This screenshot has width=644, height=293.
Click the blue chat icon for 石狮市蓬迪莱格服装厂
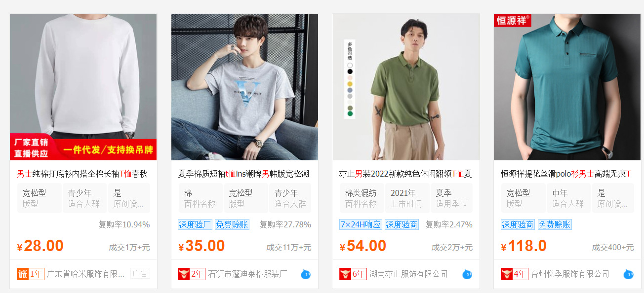point(306,274)
